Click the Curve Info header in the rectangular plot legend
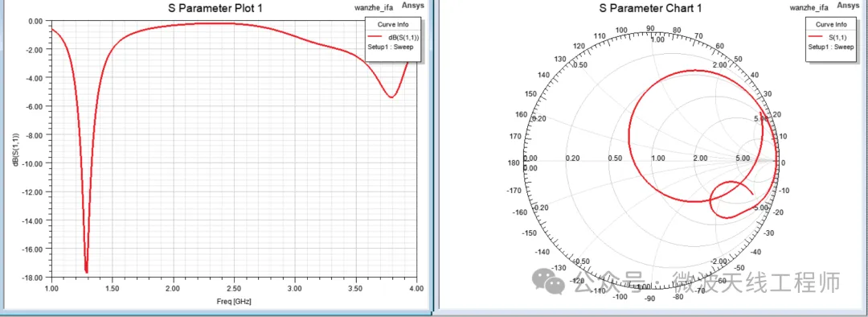The image size is (868, 317). (x=394, y=24)
